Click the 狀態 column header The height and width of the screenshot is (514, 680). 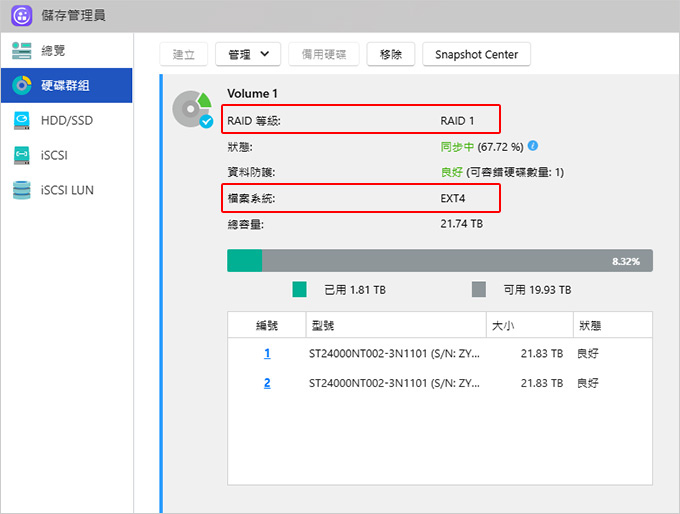pyautogui.click(x=613, y=325)
